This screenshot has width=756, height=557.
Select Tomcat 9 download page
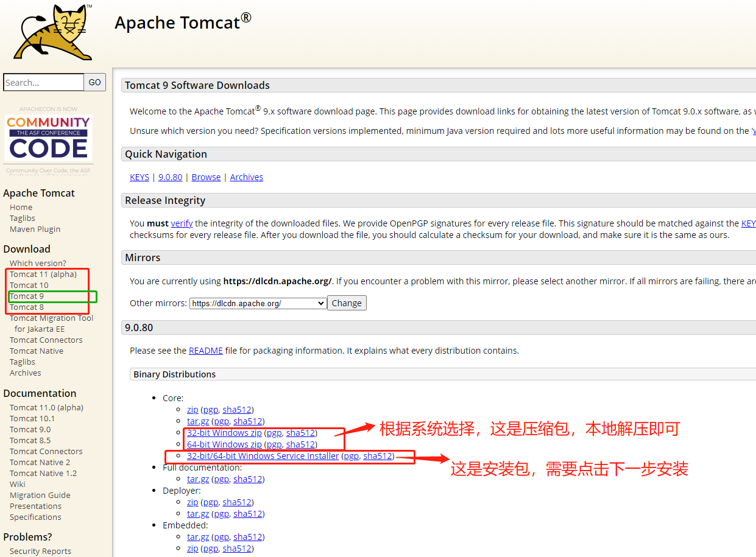tap(27, 296)
